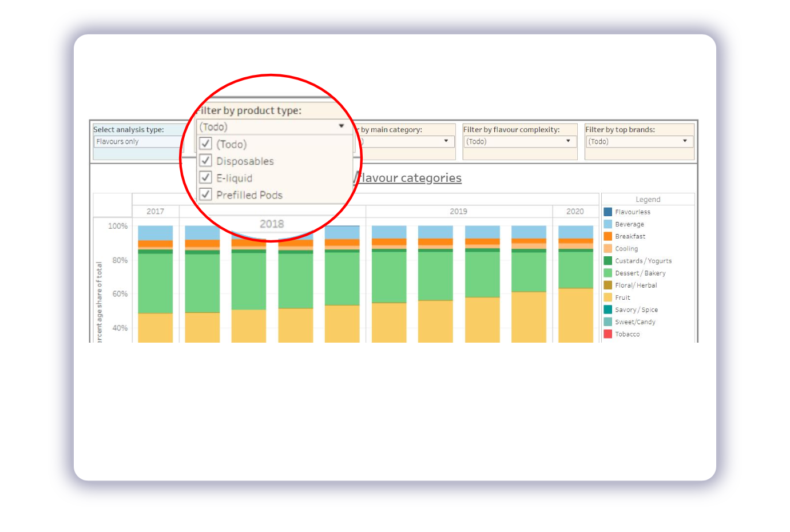The image size is (790, 532).
Task: Click the 2019 year column header
Action: (458, 212)
